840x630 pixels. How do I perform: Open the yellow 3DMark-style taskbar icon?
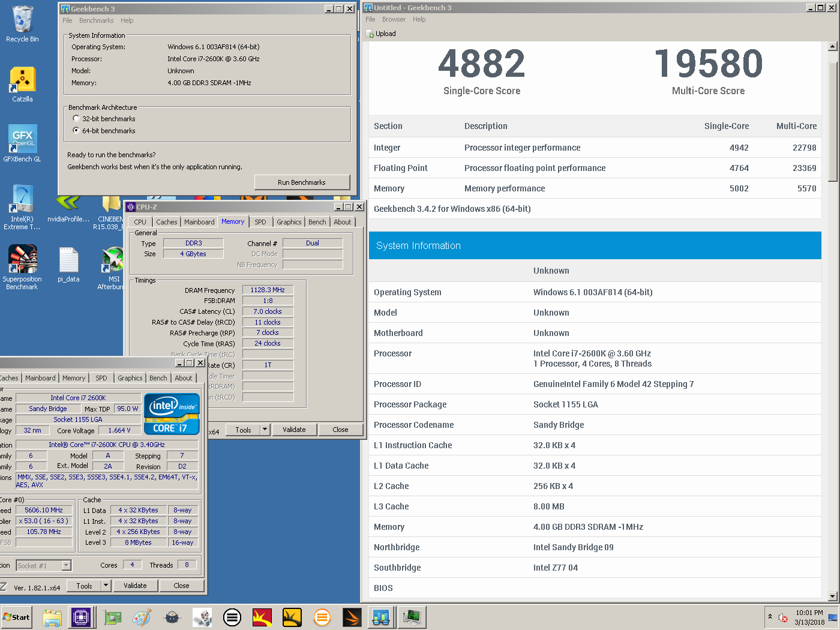click(292, 617)
